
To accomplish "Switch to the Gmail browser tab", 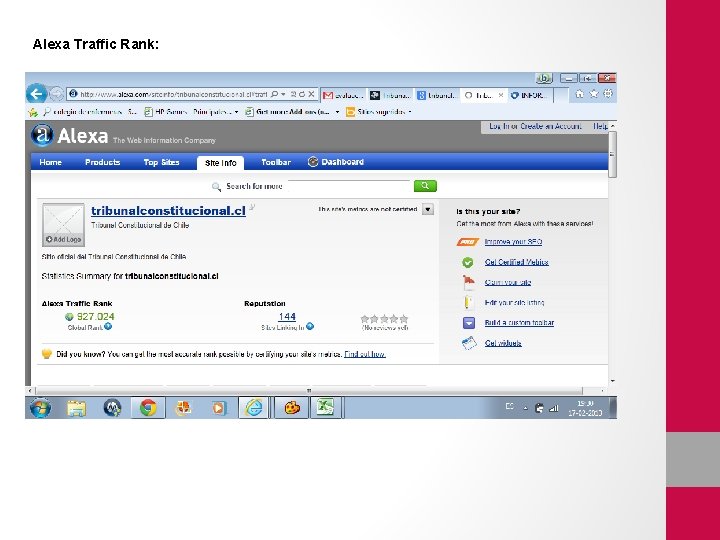I will (343, 96).
